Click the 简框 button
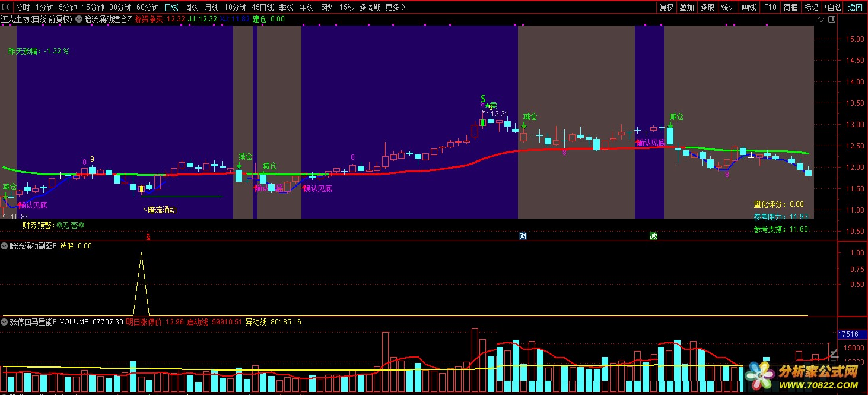 click(x=790, y=7)
